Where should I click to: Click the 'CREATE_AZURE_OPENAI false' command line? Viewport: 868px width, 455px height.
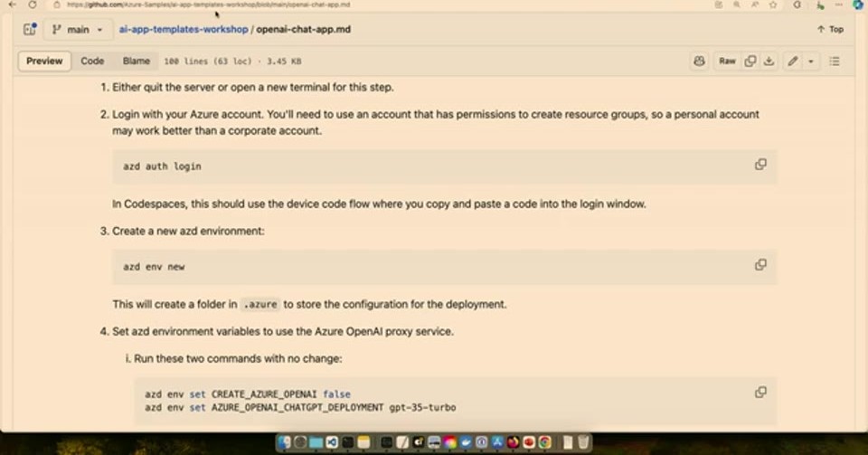click(248, 394)
